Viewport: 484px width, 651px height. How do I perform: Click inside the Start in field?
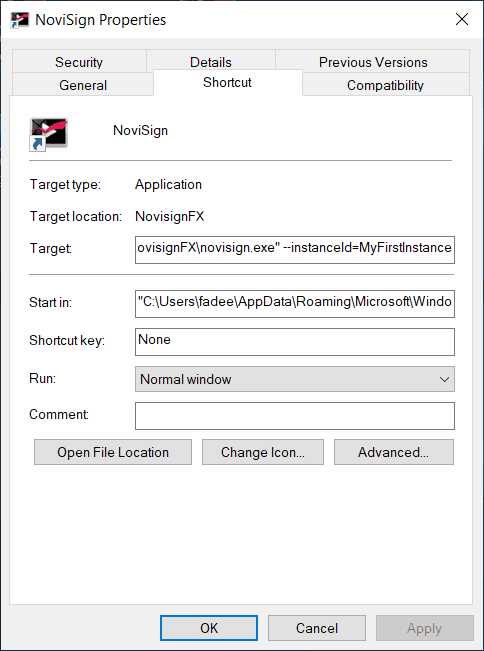coord(295,304)
